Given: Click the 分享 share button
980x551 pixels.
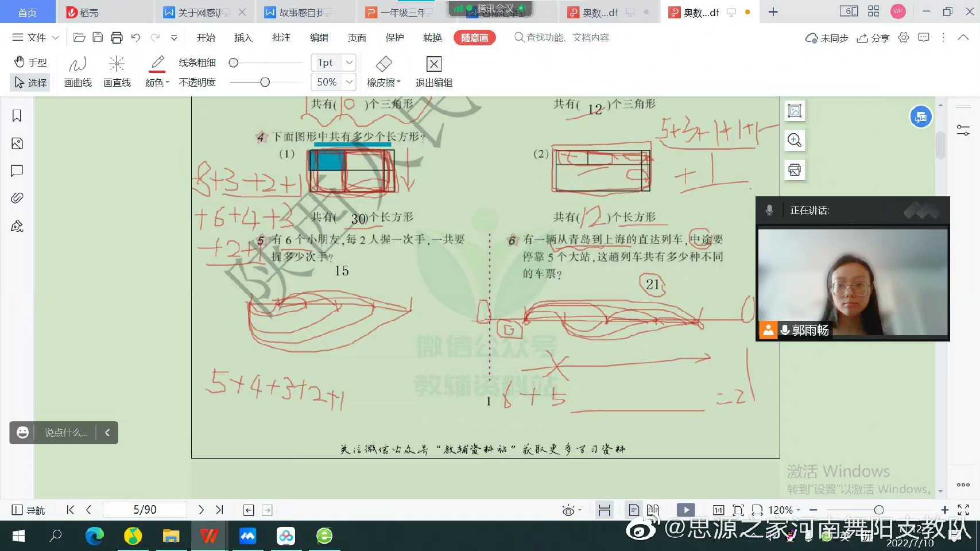Looking at the screenshot, I should tap(873, 38).
